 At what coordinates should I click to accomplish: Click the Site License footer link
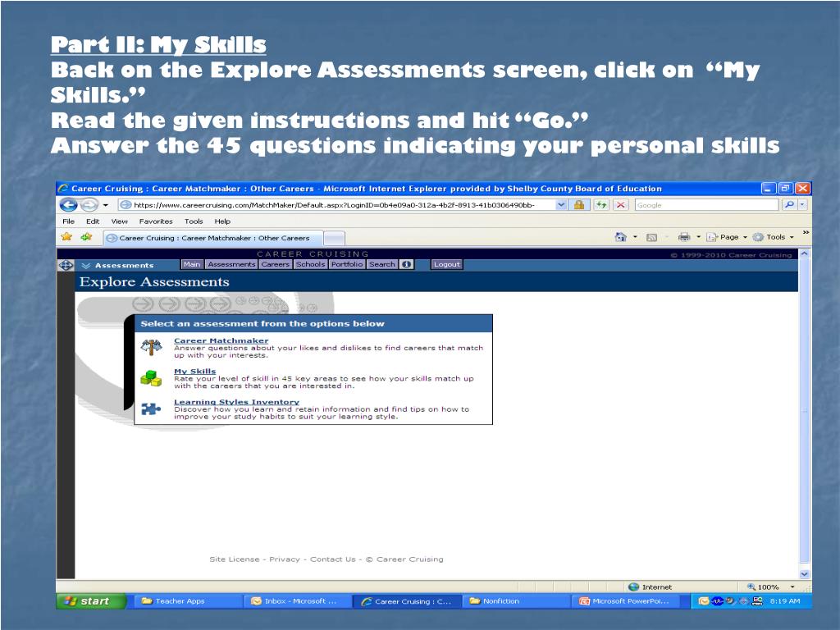(x=234, y=559)
